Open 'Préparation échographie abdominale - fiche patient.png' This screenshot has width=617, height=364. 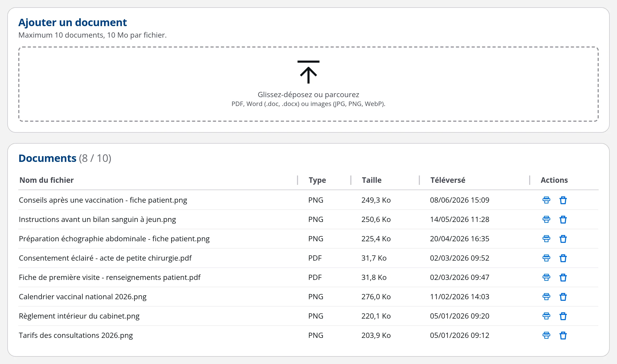click(x=114, y=239)
